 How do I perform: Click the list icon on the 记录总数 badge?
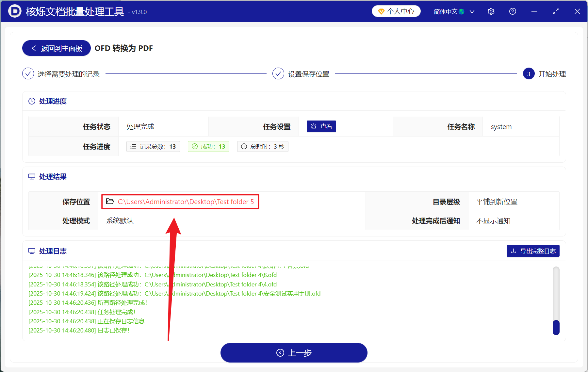133,146
